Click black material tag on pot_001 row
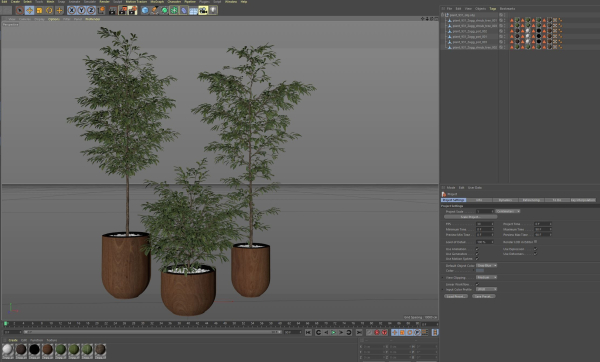The image size is (600, 362). pos(539,36)
